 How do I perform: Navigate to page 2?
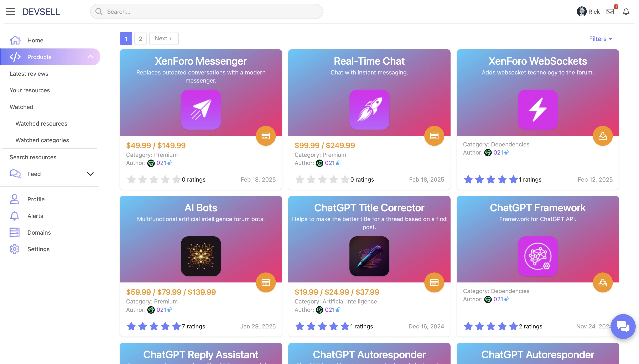140,38
